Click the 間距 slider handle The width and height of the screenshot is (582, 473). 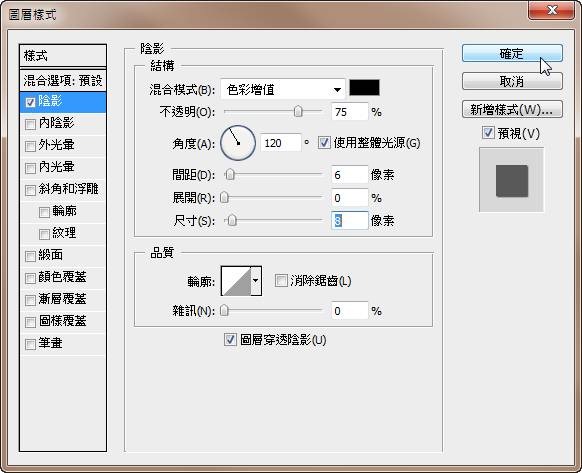click(x=230, y=174)
